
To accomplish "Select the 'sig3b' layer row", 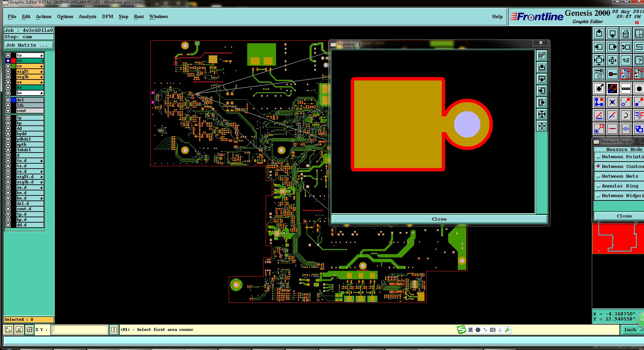I will (x=30, y=77).
